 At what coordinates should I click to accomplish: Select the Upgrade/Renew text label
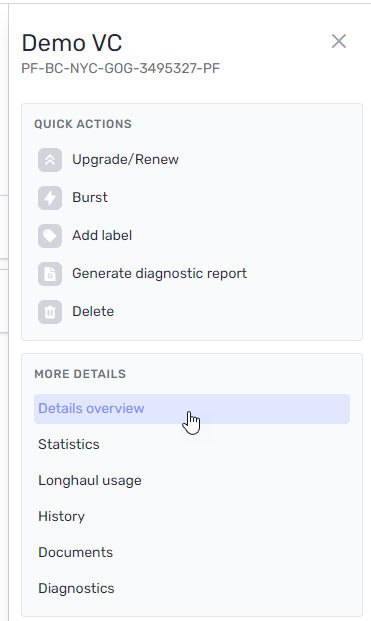point(125,159)
